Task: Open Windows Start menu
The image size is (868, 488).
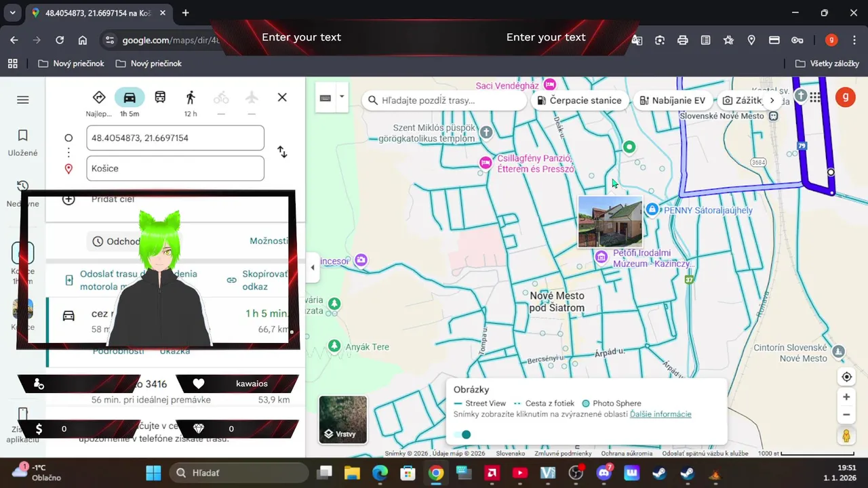Action: point(153,472)
